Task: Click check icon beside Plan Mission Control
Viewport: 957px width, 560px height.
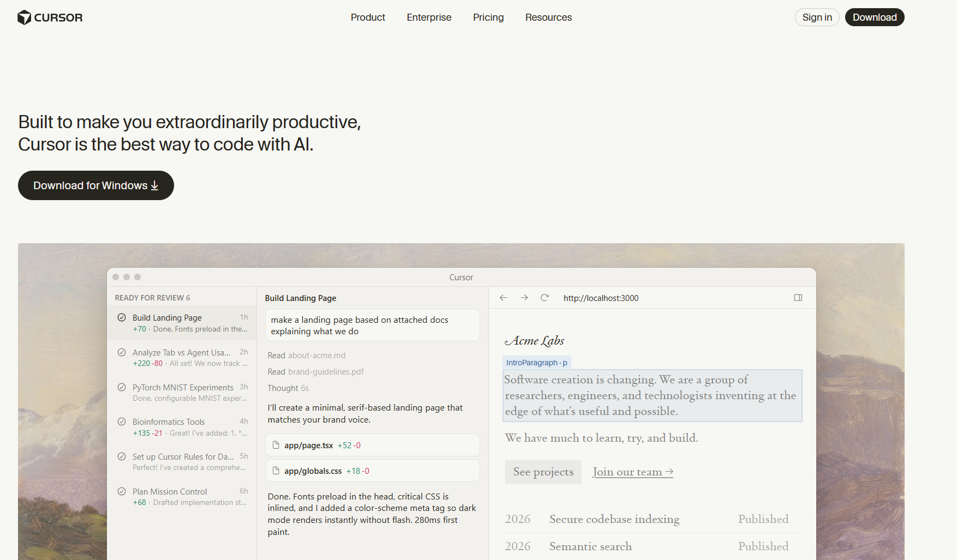Action: [122, 491]
